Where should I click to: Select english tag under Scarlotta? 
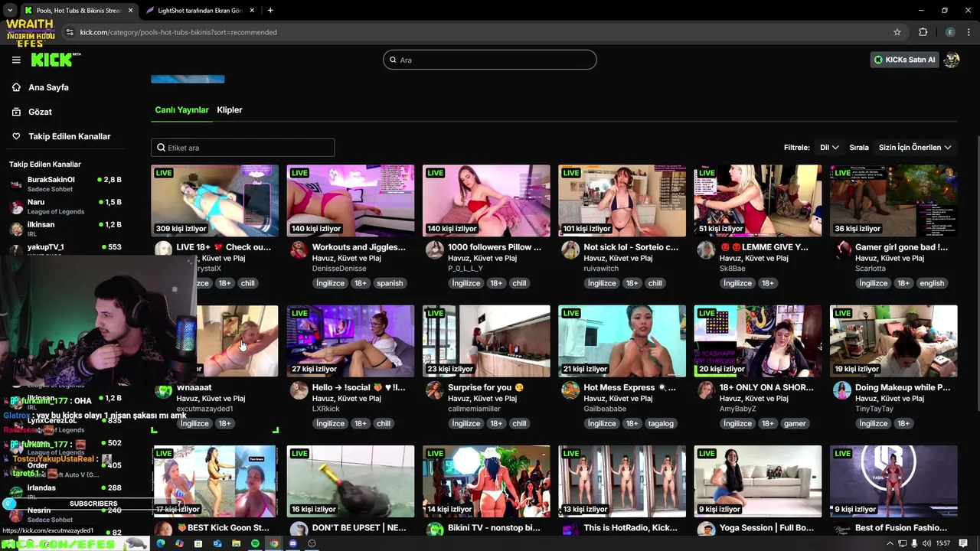click(x=932, y=283)
